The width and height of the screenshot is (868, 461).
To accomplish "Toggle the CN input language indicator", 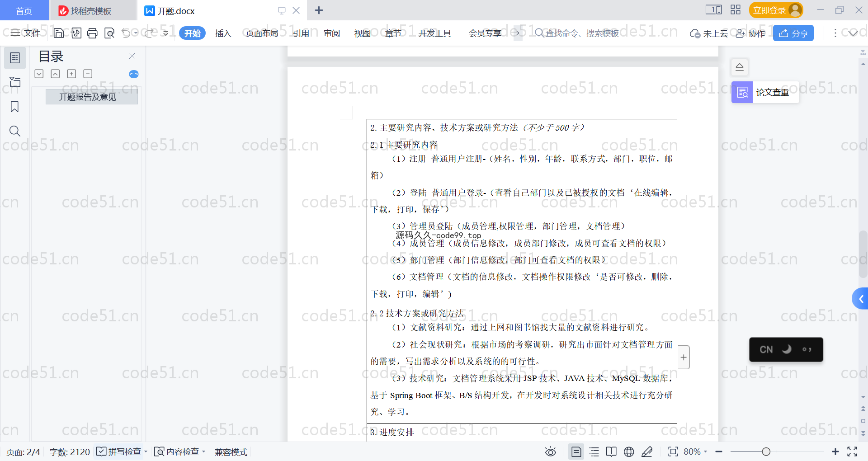I will click(766, 349).
